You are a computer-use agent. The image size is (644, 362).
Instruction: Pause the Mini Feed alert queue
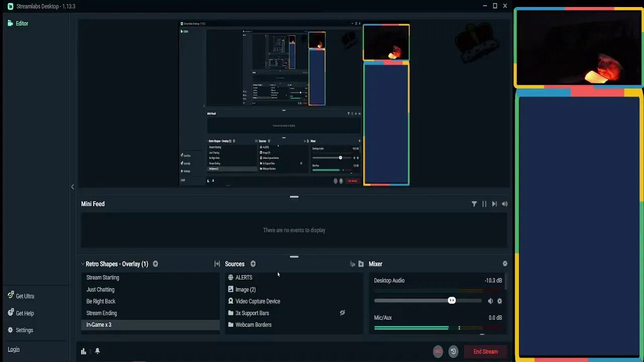pyautogui.click(x=484, y=204)
